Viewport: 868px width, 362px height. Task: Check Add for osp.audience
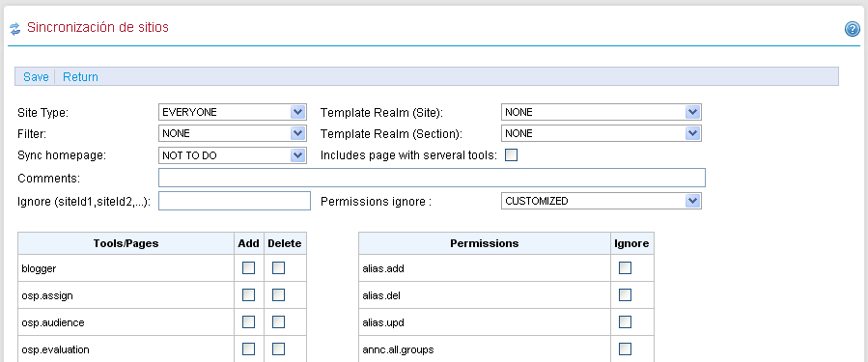[248, 321]
